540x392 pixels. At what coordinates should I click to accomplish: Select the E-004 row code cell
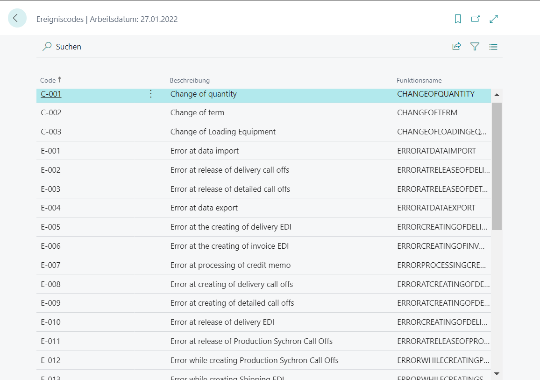click(51, 208)
